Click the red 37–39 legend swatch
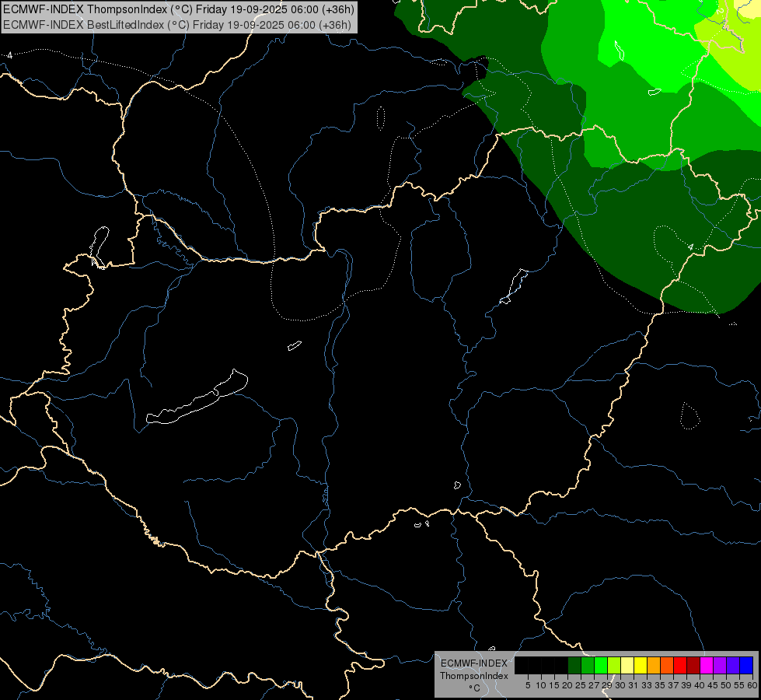761x700 pixels. [680, 665]
